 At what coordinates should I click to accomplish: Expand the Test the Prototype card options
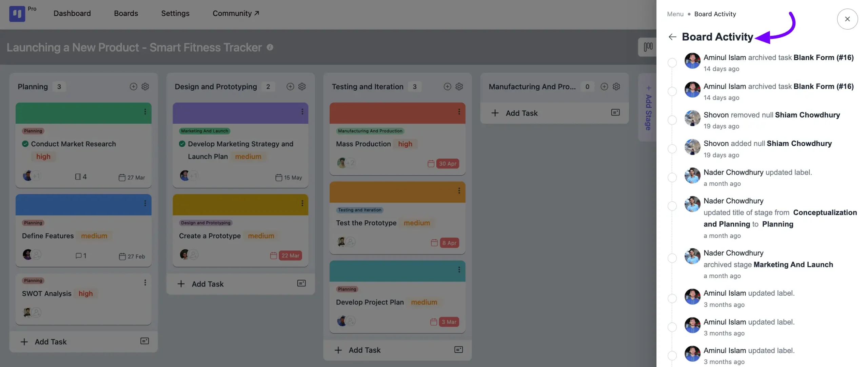click(458, 190)
